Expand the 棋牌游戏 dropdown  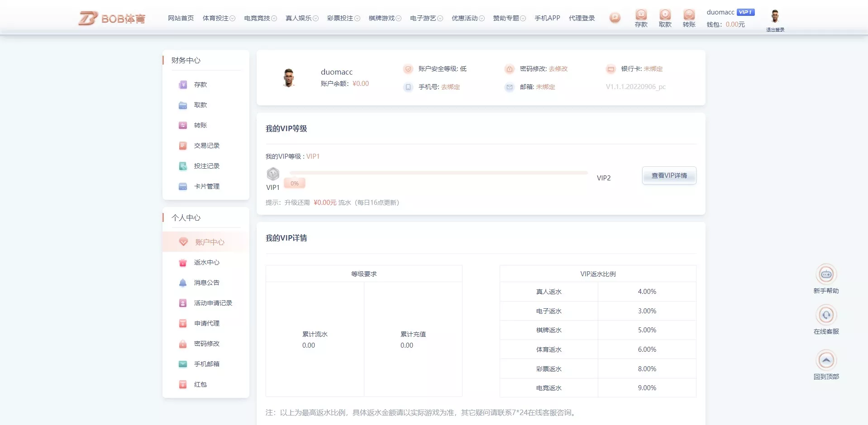tap(385, 18)
